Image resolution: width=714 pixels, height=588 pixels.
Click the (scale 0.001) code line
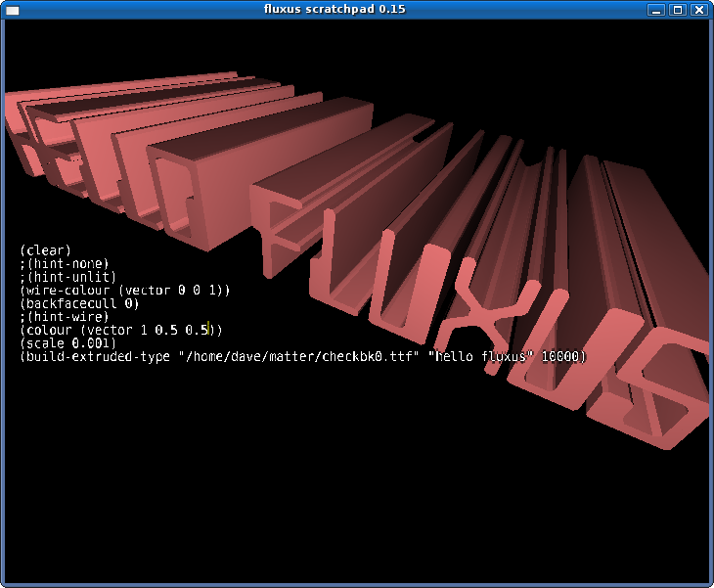click(x=67, y=343)
